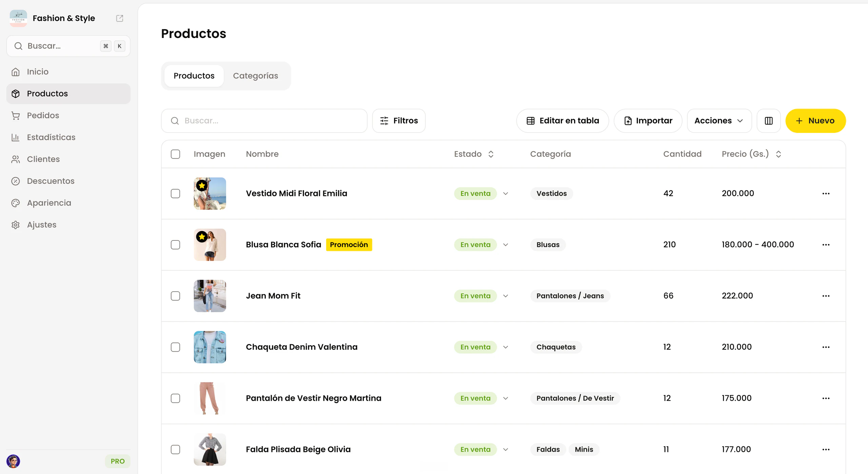Open store in new window icon

click(x=120, y=18)
